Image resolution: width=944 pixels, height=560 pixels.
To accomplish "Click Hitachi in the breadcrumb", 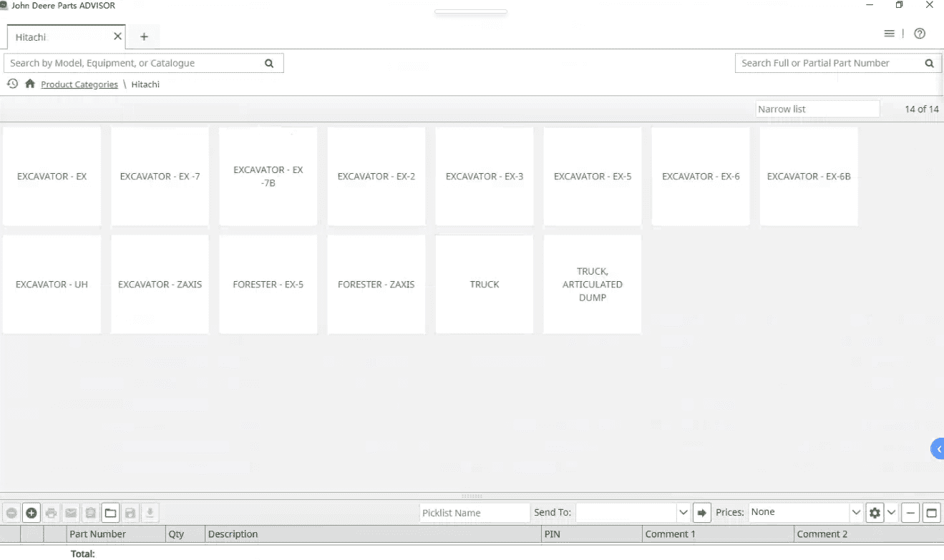I will click(145, 84).
